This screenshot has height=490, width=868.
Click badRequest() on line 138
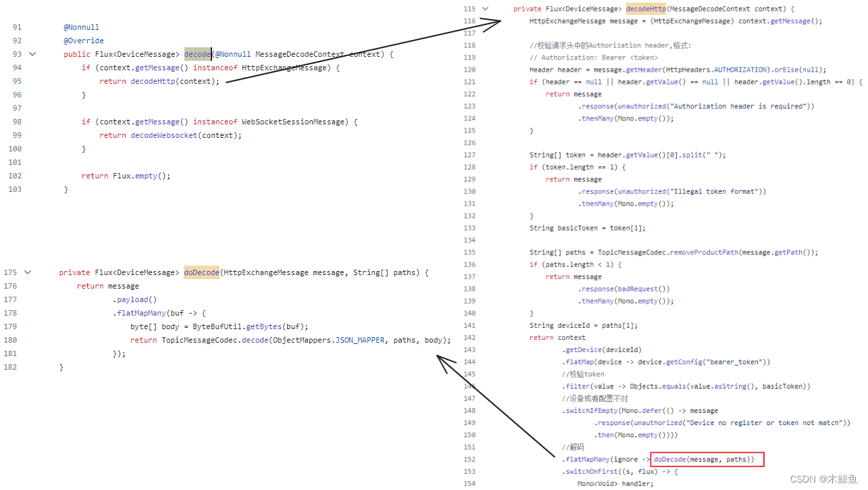642,289
